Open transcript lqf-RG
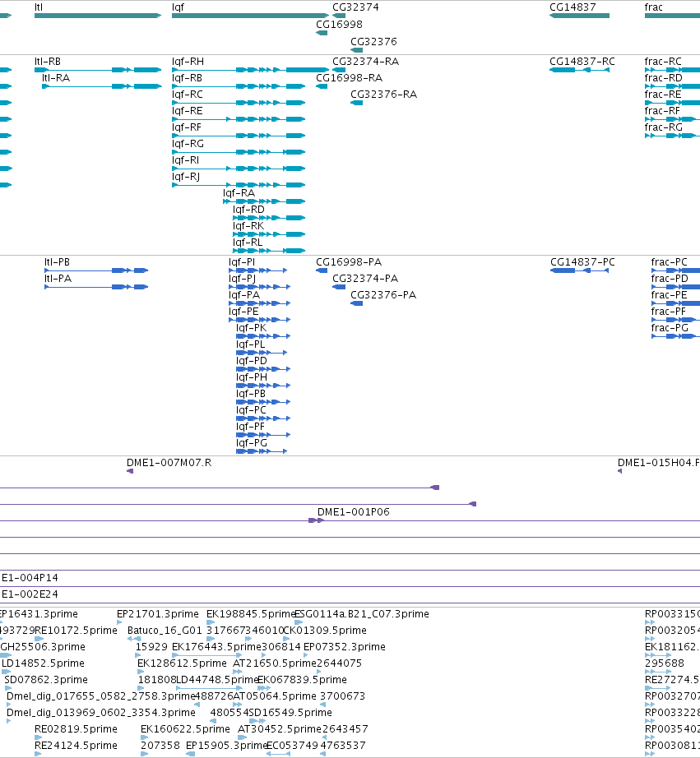Viewport: 700px width, 758px height. (188, 144)
